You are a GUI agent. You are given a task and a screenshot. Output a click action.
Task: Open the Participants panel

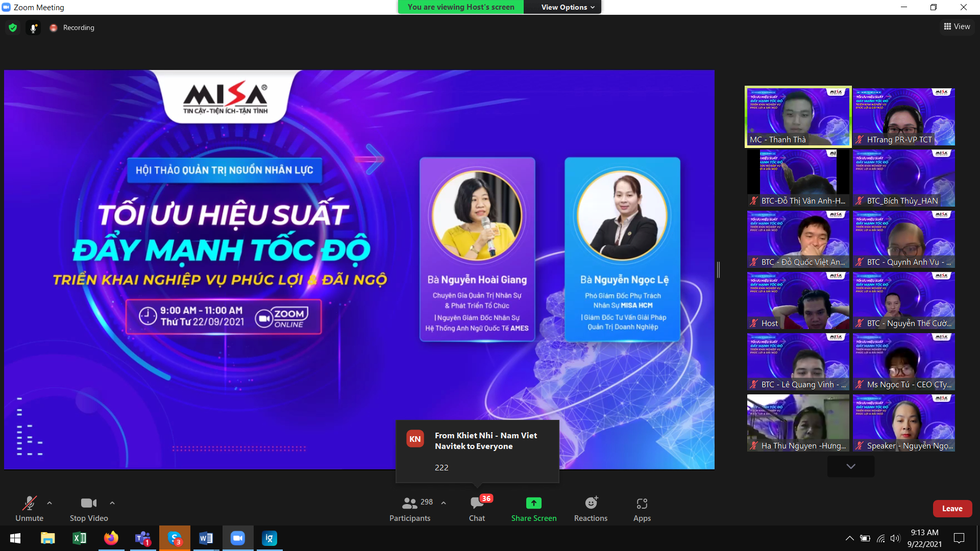tap(410, 509)
